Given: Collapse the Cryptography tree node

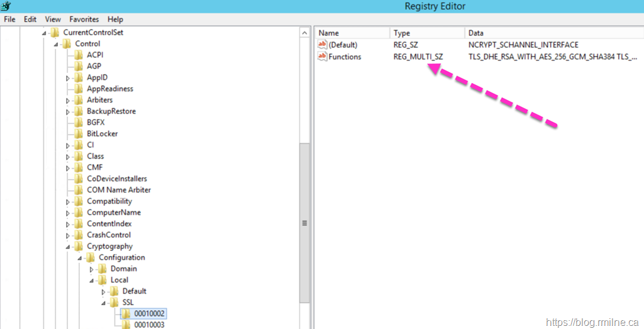Looking at the screenshot, I should coord(68,247).
